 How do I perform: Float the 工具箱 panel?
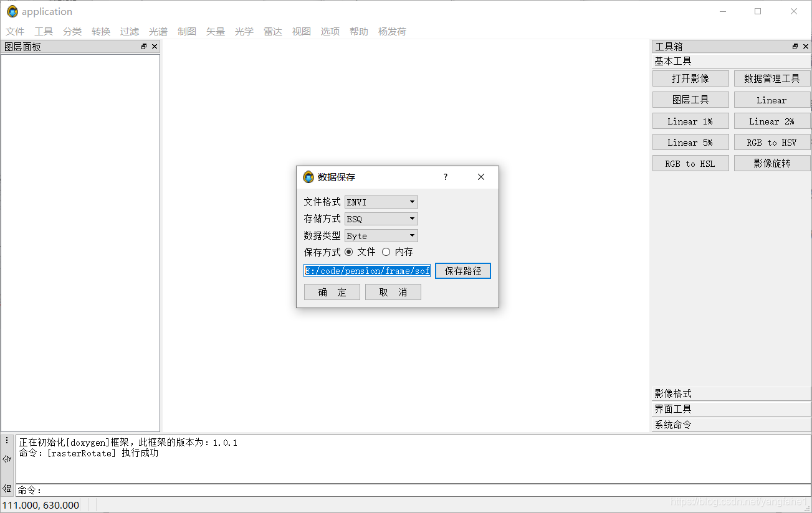click(x=795, y=47)
